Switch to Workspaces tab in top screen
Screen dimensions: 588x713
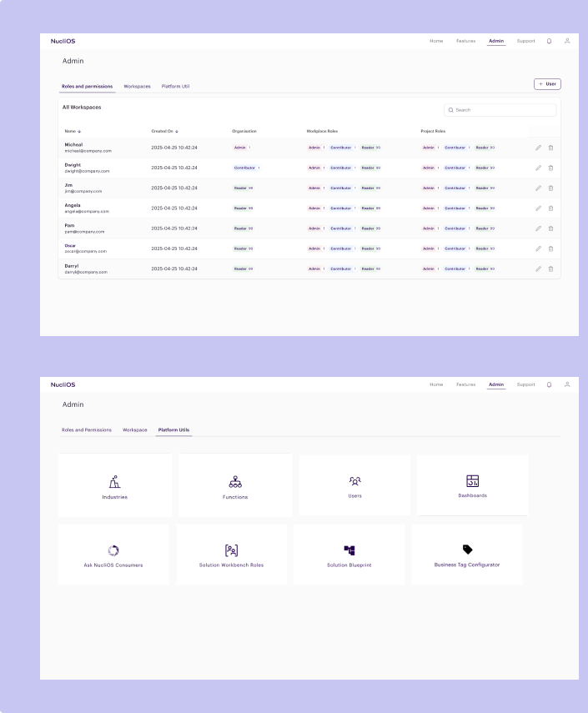pos(138,87)
